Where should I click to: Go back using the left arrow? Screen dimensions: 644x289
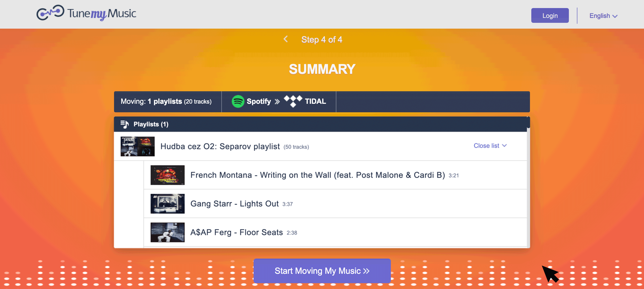click(x=286, y=39)
